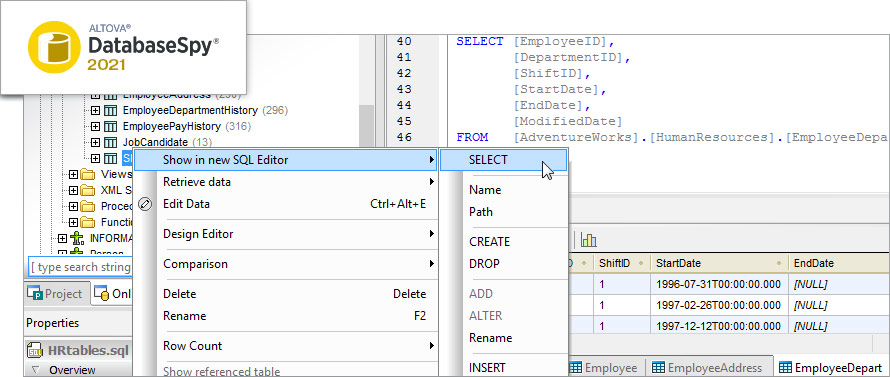Viewport: 890px width, 377px height.
Task: Click the EndDate column header
Action: click(x=839, y=263)
